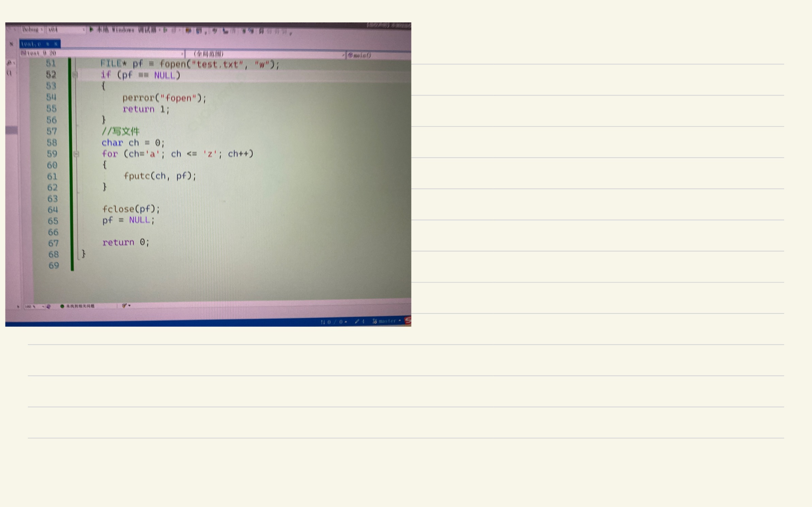
Task: Open the 100% zoom level dropdown
Action: pos(34,306)
